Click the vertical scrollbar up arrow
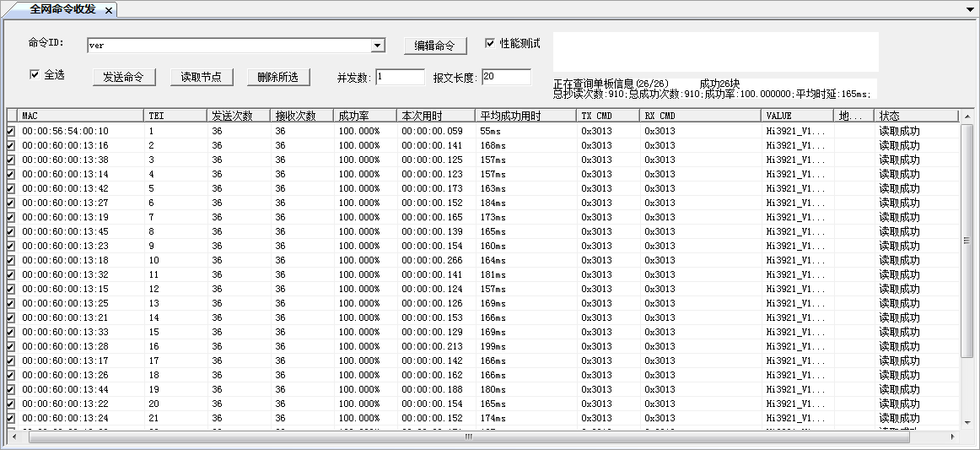Viewport: 980px width, 450px height. (967, 117)
